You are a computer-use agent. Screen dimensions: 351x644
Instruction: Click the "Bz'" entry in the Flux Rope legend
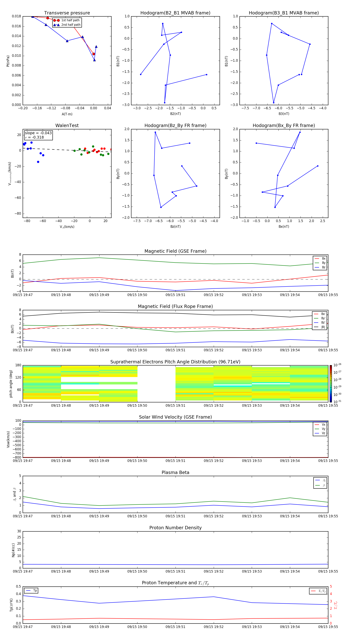(x=320, y=323)
